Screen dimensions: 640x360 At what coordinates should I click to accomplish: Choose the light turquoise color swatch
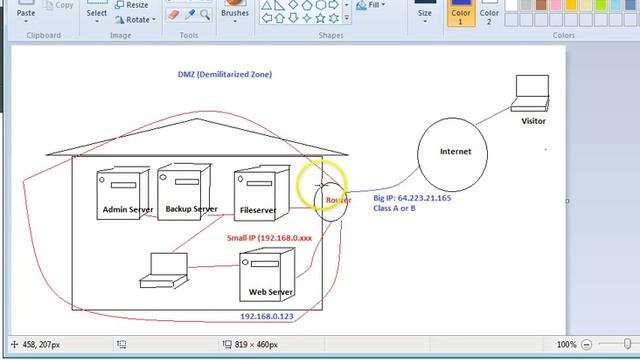[616, 5]
